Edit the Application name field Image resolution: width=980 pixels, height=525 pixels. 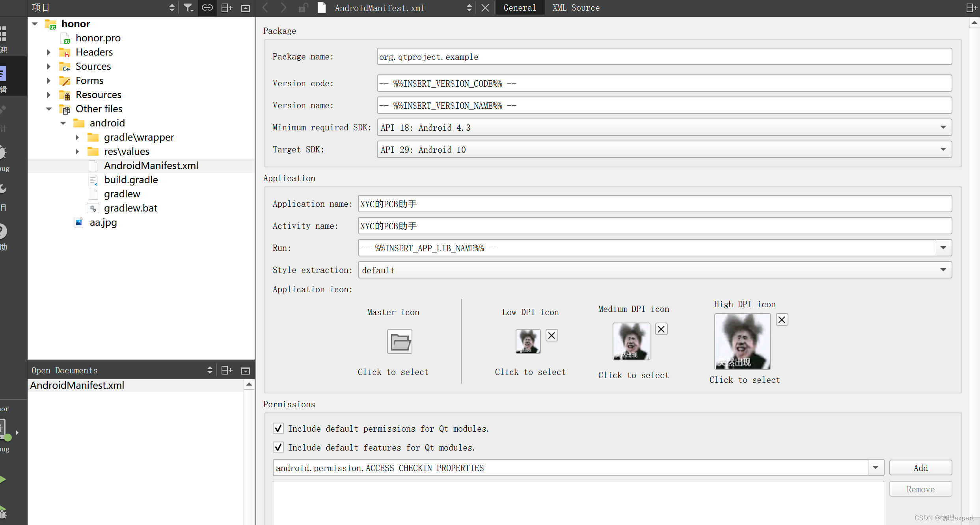(655, 204)
